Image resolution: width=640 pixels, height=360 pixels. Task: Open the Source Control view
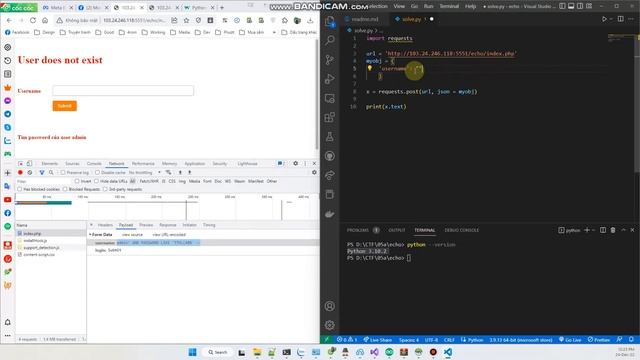[330, 60]
